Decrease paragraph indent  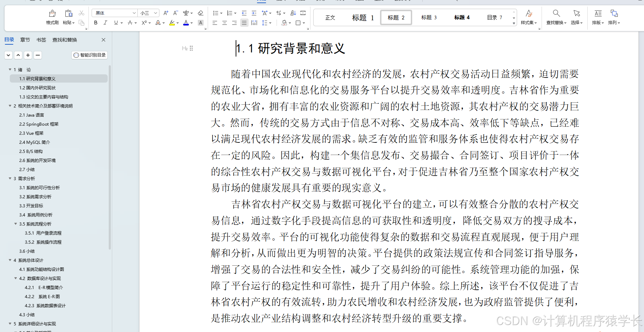pyautogui.click(x=244, y=13)
